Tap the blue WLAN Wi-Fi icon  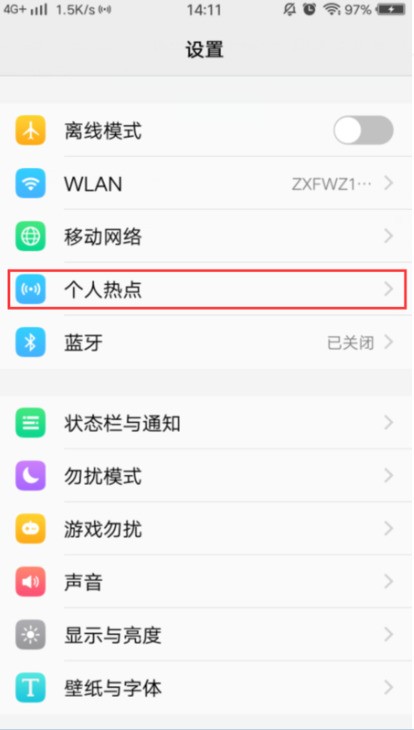(30, 184)
